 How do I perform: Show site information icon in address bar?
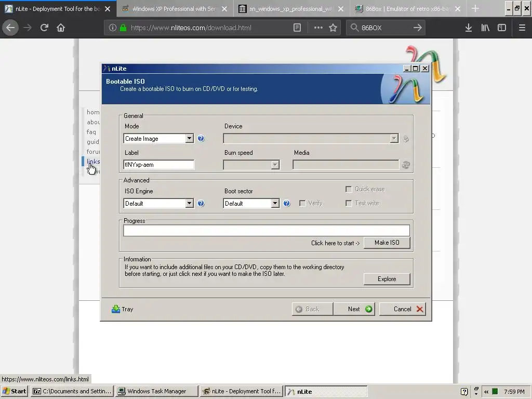point(113,28)
